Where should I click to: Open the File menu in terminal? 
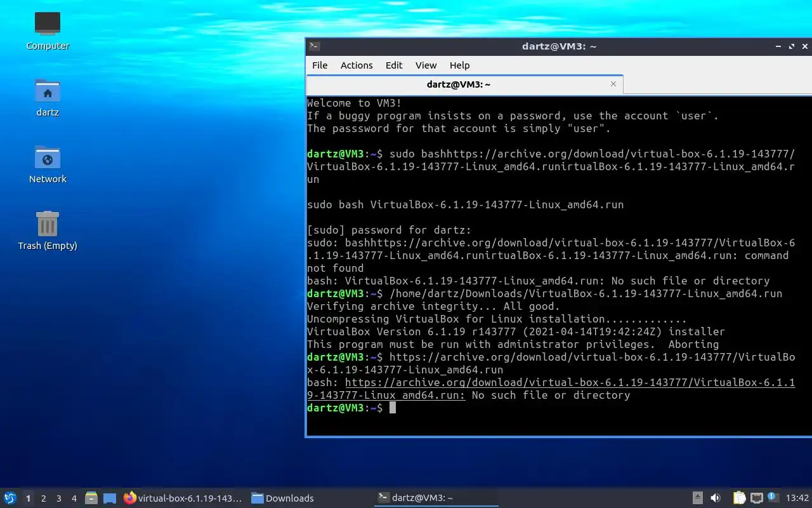[x=320, y=65]
